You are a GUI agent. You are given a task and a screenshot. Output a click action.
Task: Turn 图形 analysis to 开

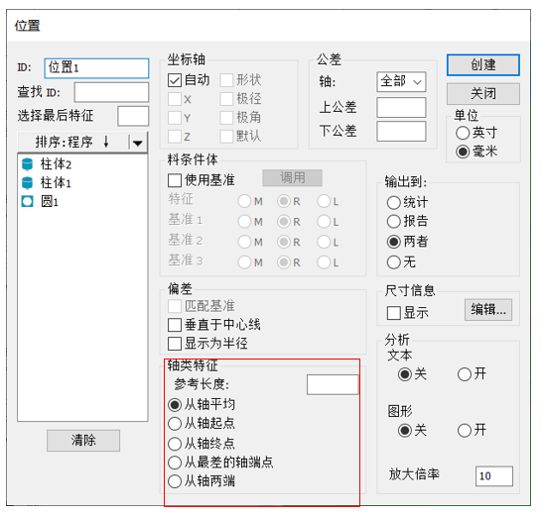464,431
